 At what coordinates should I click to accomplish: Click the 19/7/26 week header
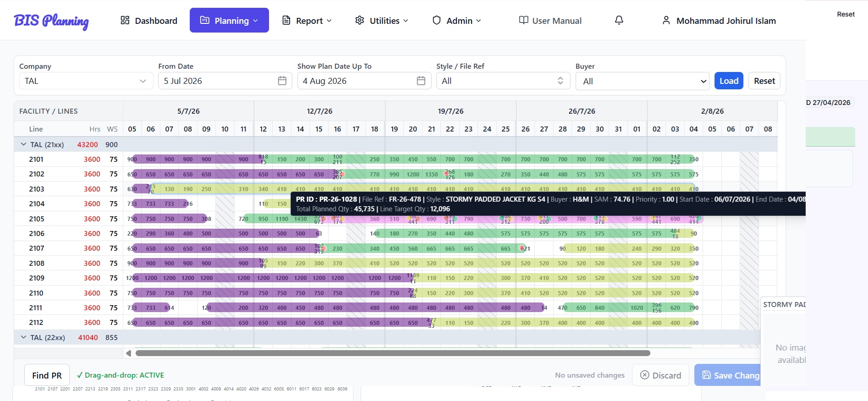[450, 111]
